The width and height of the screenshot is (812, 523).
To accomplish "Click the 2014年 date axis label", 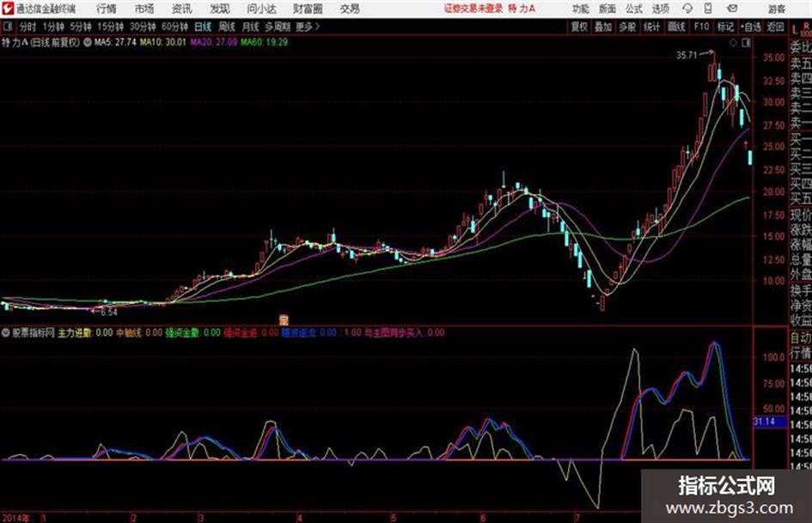I will pos(15,518).
